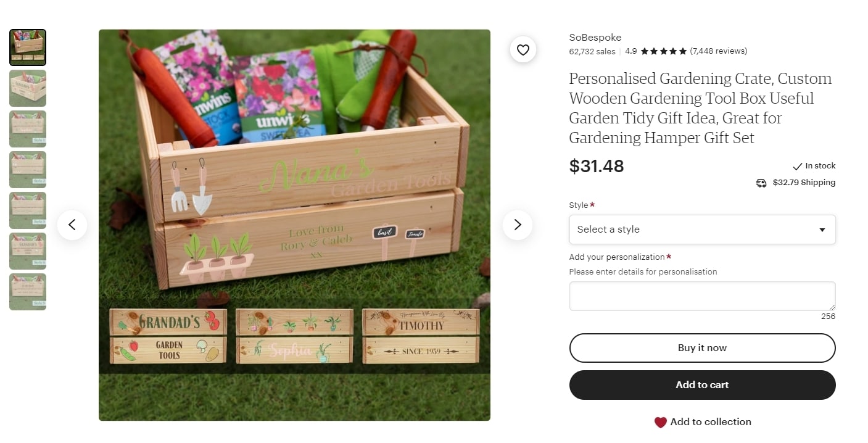Click the Buy it now button
868x443 pixels.
702,348
